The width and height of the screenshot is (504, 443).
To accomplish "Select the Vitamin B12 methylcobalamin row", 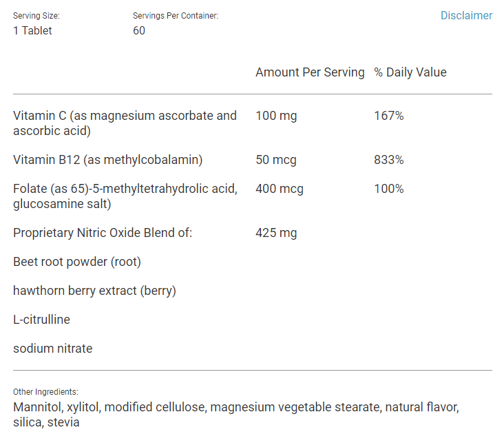I will [107, 160].
